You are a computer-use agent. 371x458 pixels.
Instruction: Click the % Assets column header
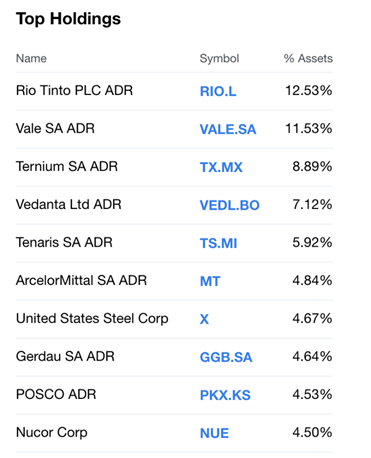coord(308,58)
